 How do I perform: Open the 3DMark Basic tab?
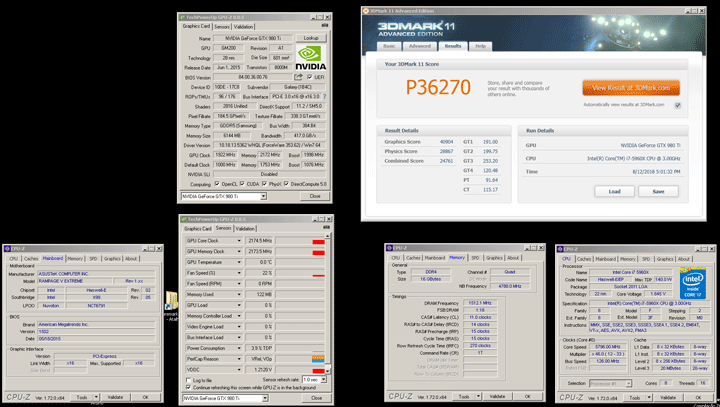pyautogui.click(x=389, y=46)
